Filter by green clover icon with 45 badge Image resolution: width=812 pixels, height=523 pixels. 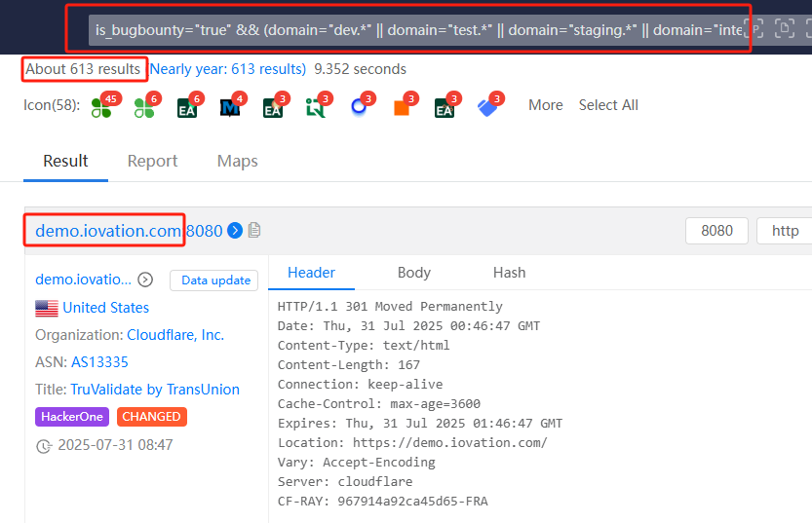click(101, 107)
